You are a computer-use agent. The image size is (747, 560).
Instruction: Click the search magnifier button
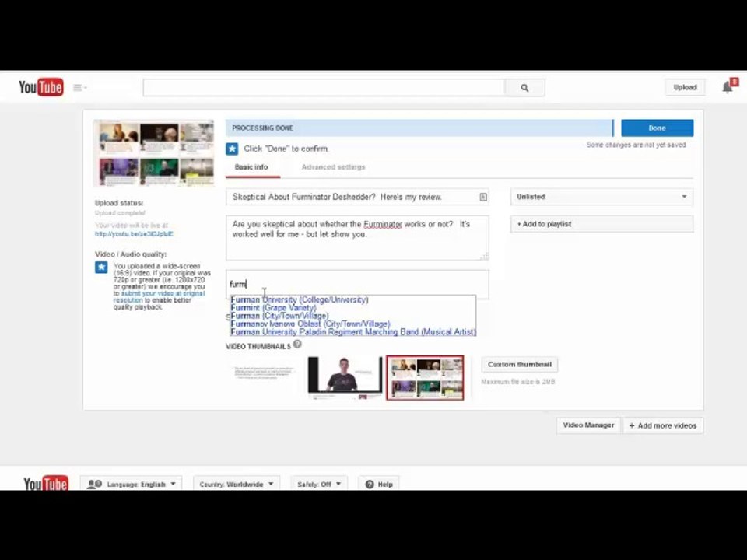pyautogui.click(x=524, y=88)
